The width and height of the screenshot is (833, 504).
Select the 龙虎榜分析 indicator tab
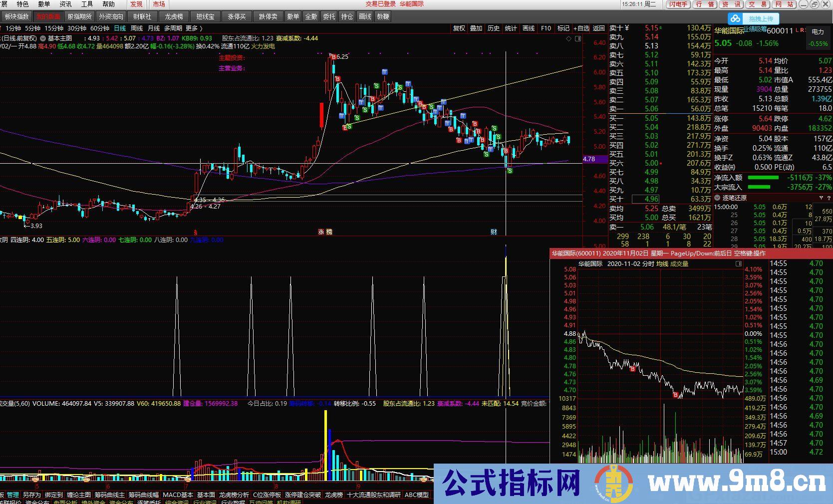pyautogui.click(x=234, y=495)
